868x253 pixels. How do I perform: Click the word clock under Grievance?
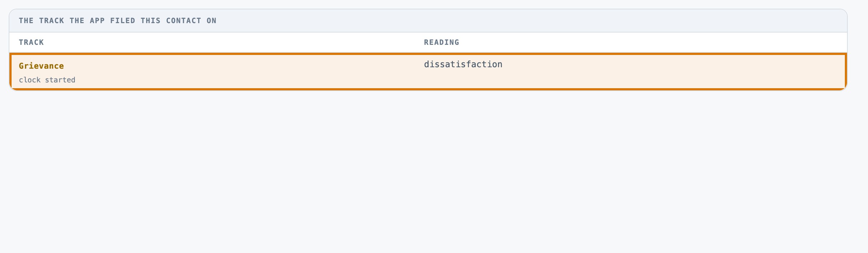pos(30,80)
